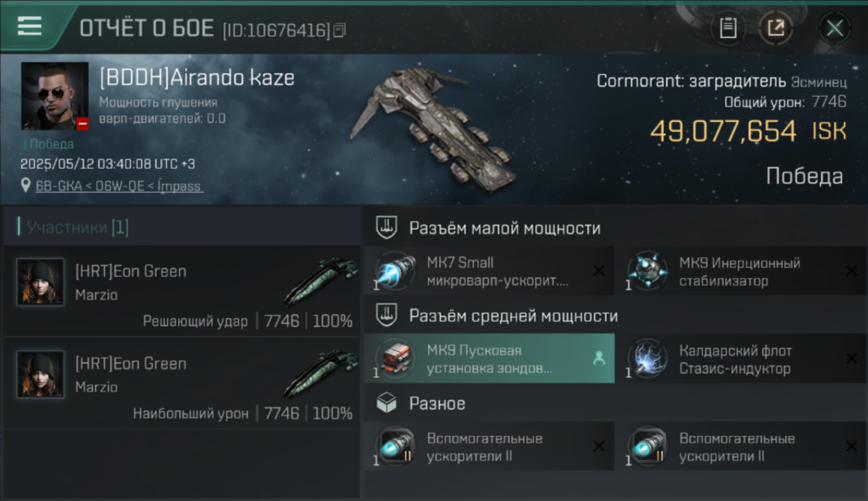868x501 pixels.
Task: Copy the battle report ID icon
Action: click(x=339, y=30)
